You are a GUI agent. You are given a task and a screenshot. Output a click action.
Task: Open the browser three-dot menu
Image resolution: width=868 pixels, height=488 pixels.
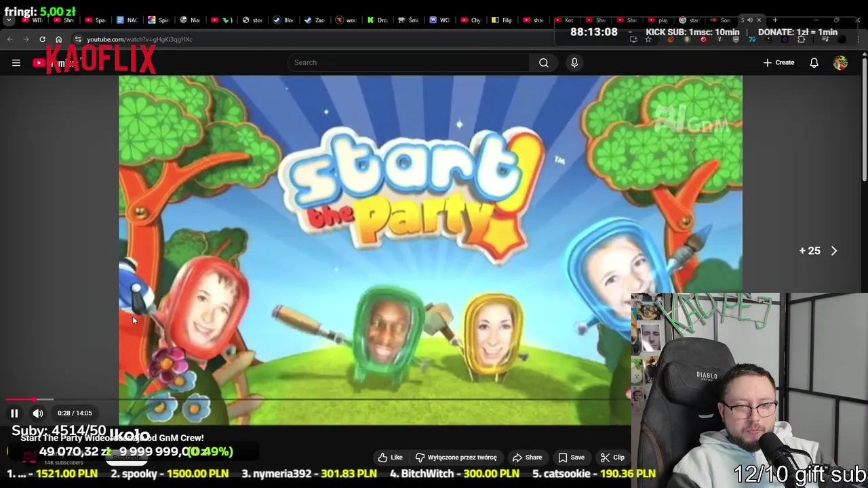point(859,39)
